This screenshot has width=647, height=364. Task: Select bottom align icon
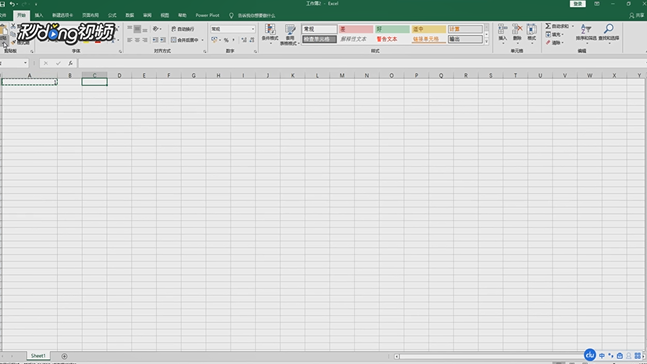[x=145, y=29]
